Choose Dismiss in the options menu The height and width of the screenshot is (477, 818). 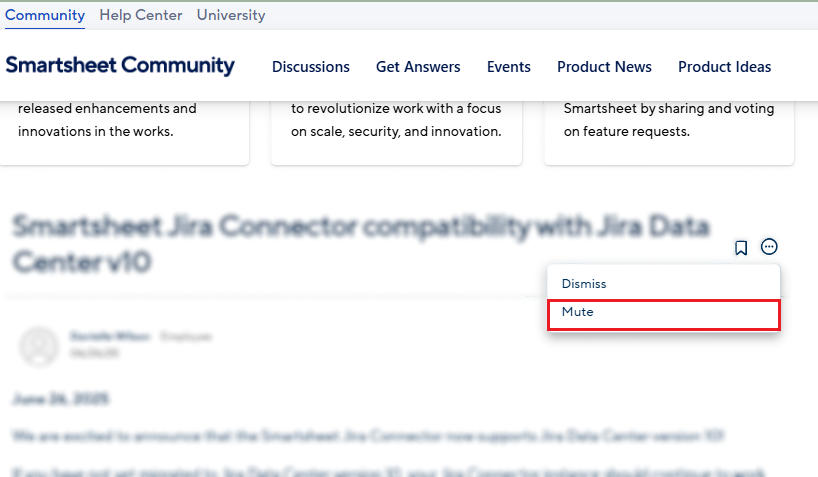point(664,284)
